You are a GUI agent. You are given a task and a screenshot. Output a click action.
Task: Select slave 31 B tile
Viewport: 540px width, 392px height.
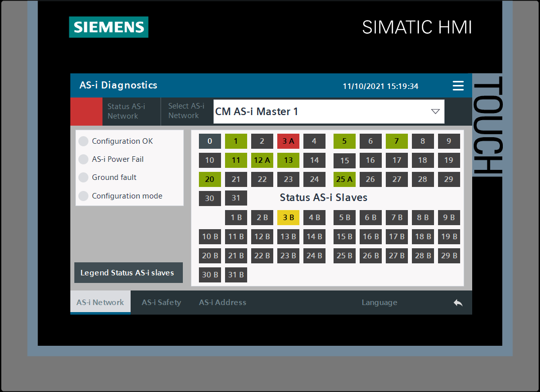[x=236, y=275]
